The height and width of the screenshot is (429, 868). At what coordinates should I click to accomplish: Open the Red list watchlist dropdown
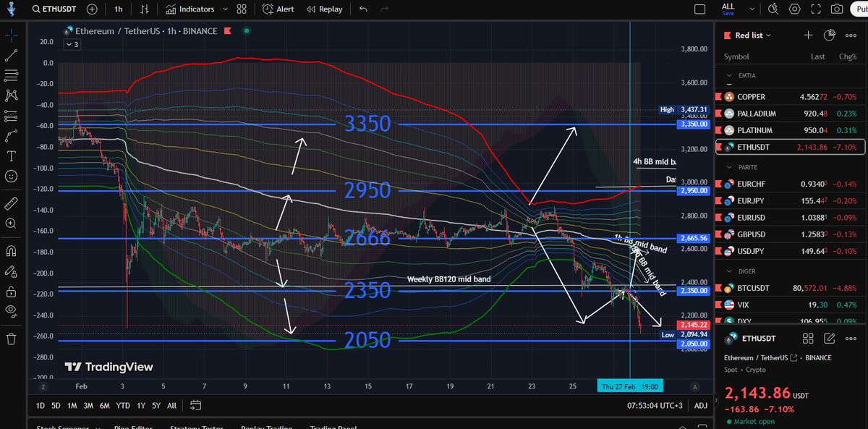pyautogui.click(x=753, y=35)
